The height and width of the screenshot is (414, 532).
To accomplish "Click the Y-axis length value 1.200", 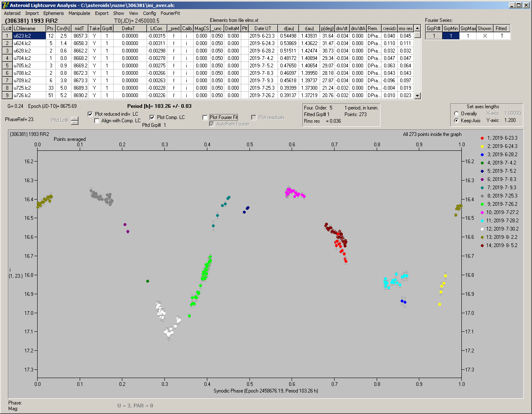I will click(511, 121).
